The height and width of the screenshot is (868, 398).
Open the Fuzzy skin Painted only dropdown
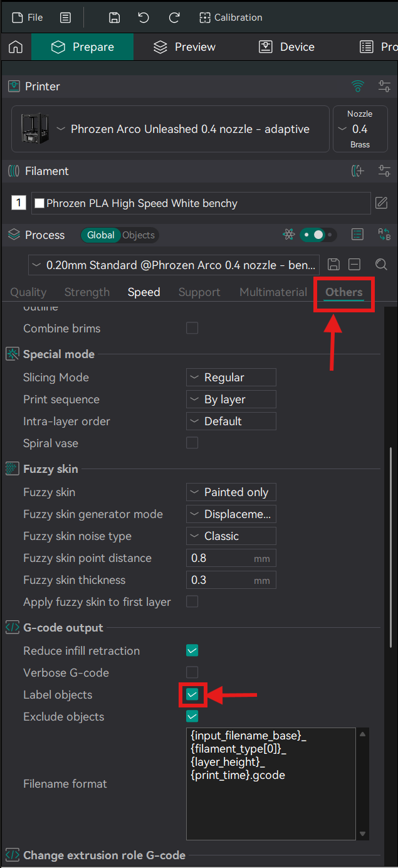click(x=231, y=492)
